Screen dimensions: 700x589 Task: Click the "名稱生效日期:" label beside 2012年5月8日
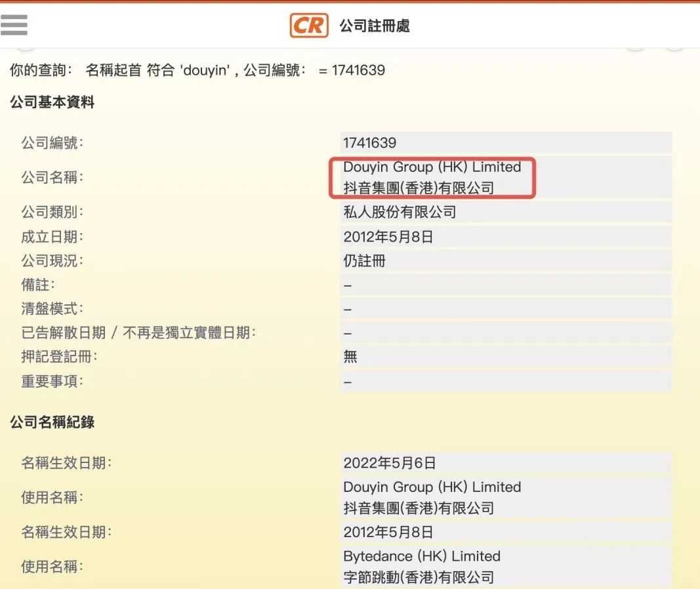(x=66, y=532)
